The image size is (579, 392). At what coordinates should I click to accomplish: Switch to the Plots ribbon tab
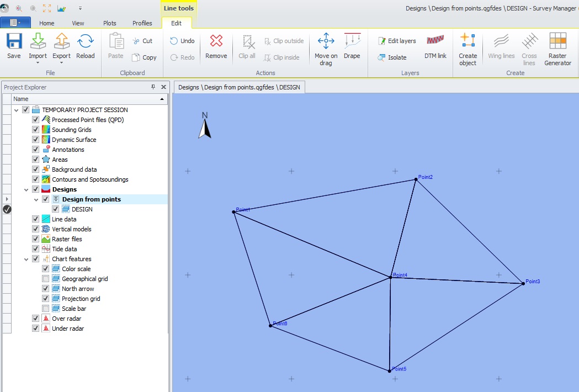[110, 23]
